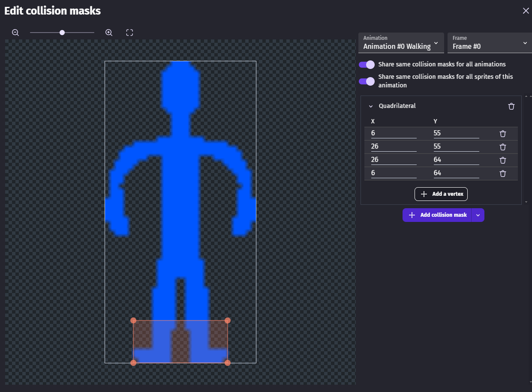This screenshot has width=532, height=392.
Task: Open the Animation dropdown
Action: point(401,43)
